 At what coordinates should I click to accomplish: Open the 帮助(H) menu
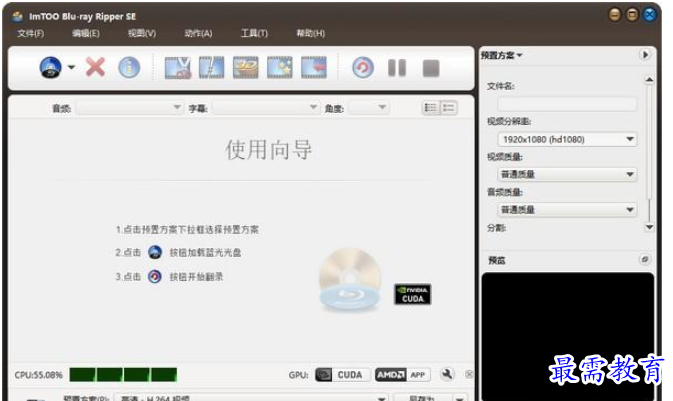[x=311, y=33]
